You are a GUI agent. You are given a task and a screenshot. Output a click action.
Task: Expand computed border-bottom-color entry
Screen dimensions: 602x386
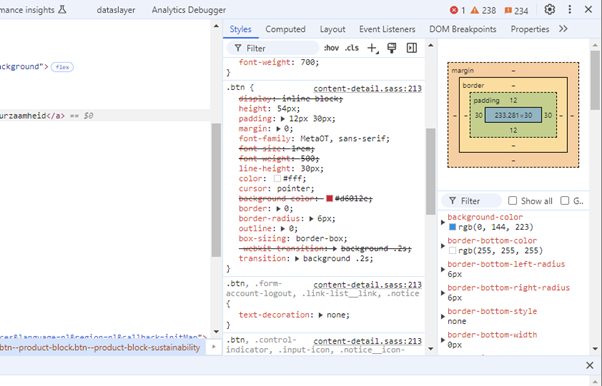(x=443, y=246)
